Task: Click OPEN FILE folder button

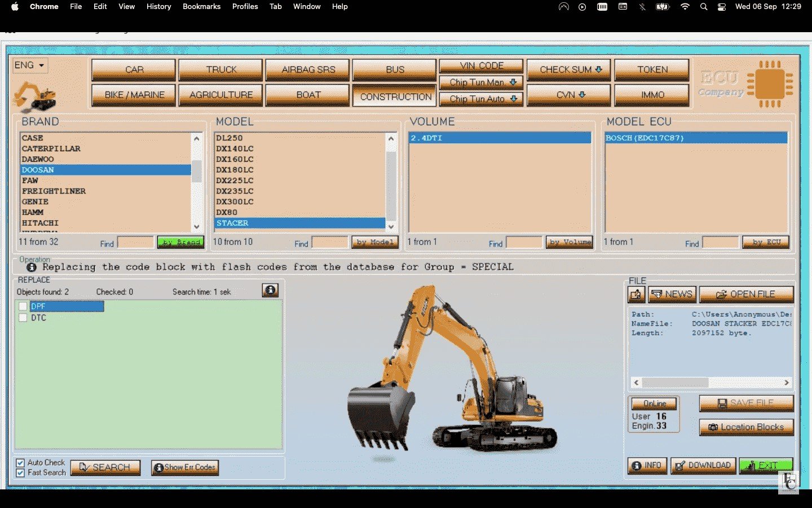Action: coord(745,295)
